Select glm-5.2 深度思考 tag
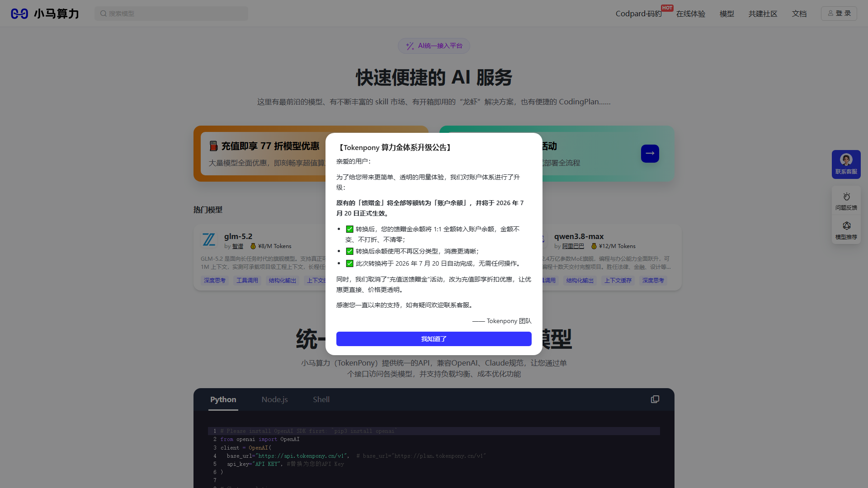 [214, 281]
